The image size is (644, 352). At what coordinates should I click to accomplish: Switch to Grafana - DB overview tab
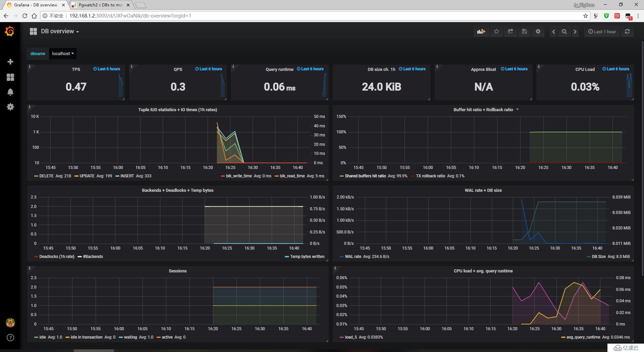[x=35, y=5]
